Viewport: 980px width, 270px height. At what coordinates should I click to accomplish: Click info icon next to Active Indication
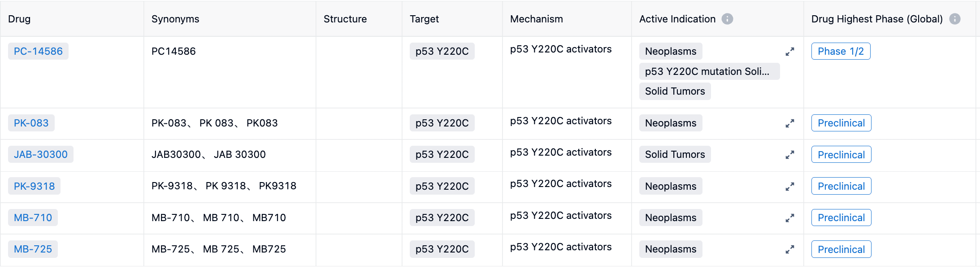(x=727, y=19)
